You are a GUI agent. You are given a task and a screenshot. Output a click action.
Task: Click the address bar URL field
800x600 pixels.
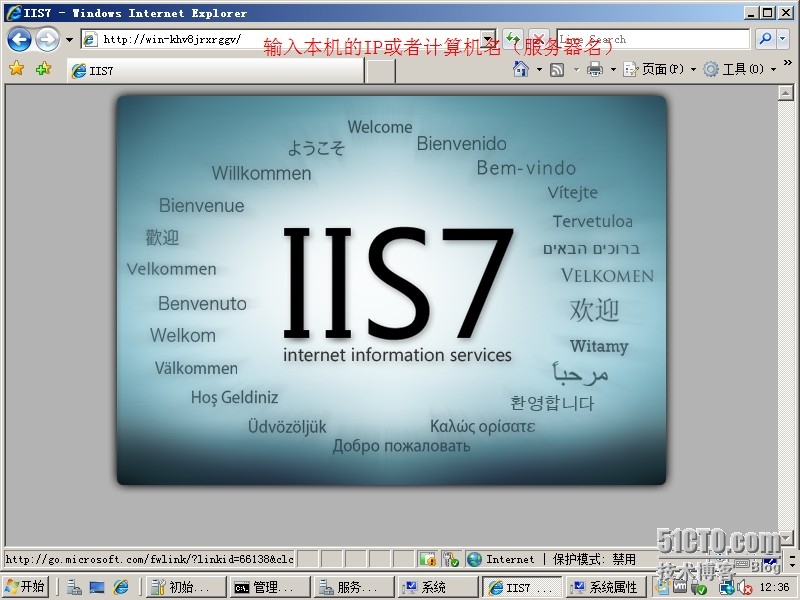[281, 39]
